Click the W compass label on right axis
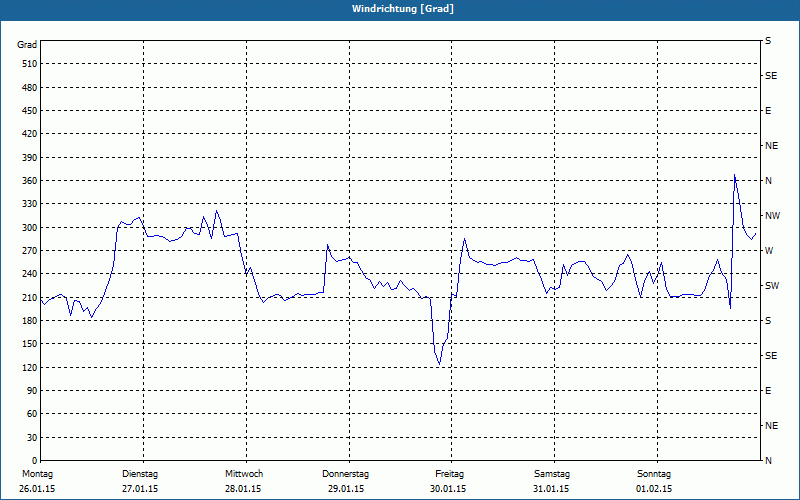 point(769,251)
